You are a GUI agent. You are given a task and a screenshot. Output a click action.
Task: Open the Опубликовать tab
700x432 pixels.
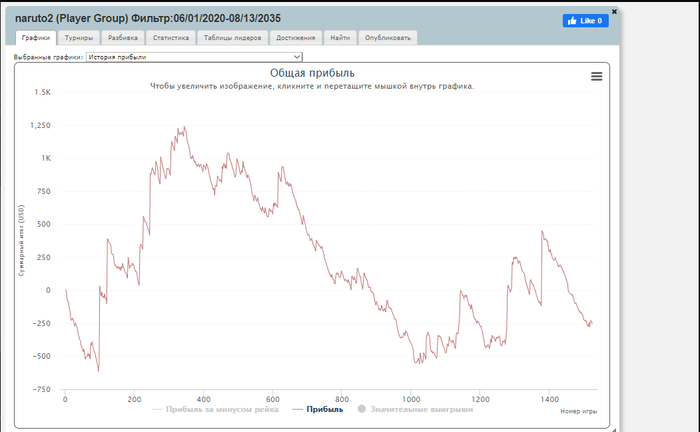point(388,38)
